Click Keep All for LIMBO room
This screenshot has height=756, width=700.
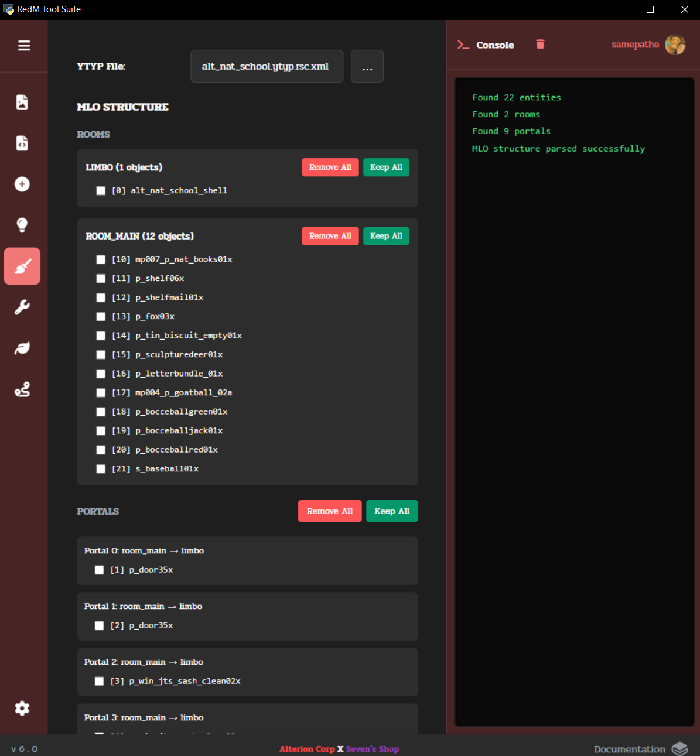386,167
